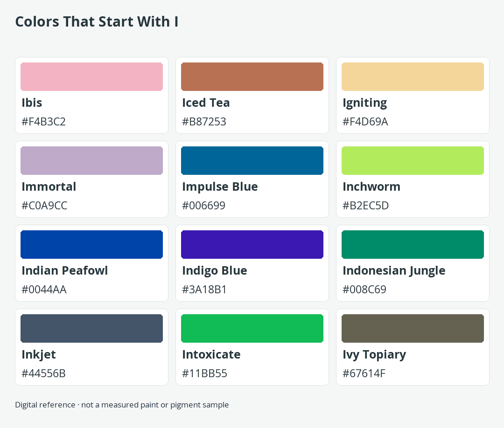Screen dimensions: 504x428
Task: Click the Iced Tea color name
Action: point(206,103)
